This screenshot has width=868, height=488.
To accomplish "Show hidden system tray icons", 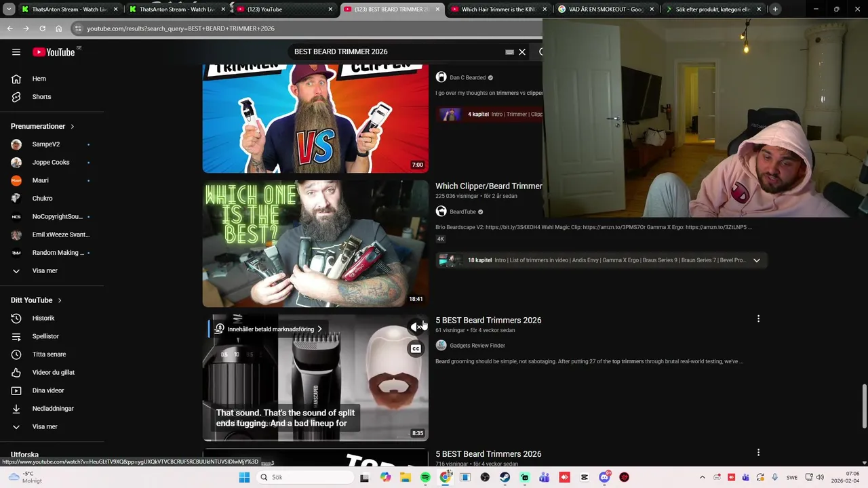I will tap(702, 477).
